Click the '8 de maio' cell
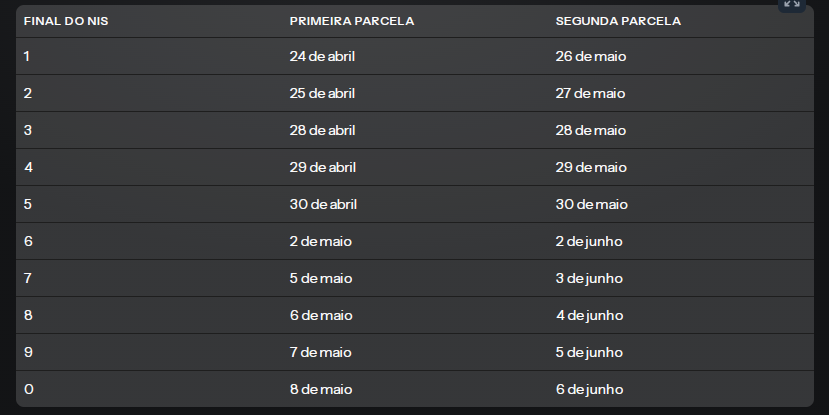 (x=321, y=389)
